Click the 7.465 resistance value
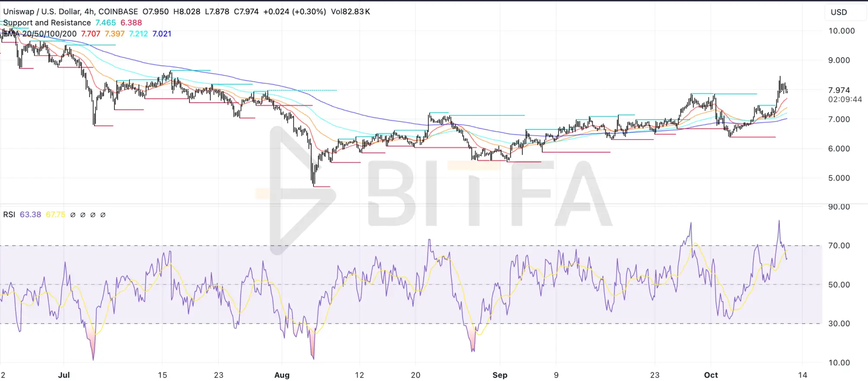 [106, 22]
